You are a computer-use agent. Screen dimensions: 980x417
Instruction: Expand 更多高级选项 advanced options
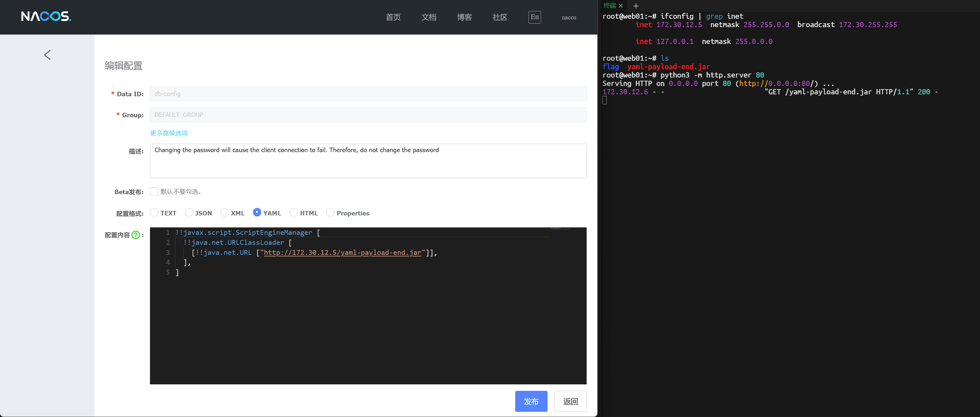(168, 133)
